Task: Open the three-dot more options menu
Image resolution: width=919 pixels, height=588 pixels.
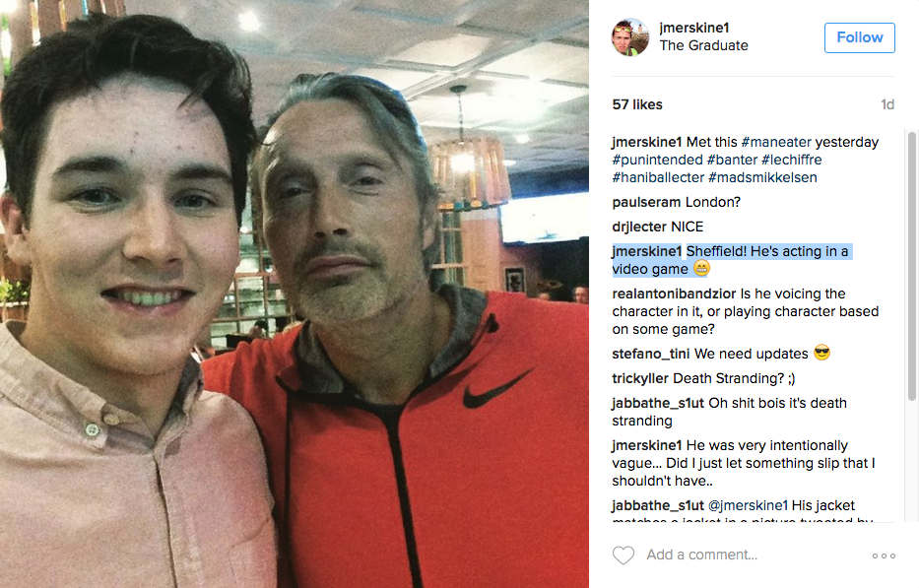Action: pyautogui.click(x=884, y=555)
